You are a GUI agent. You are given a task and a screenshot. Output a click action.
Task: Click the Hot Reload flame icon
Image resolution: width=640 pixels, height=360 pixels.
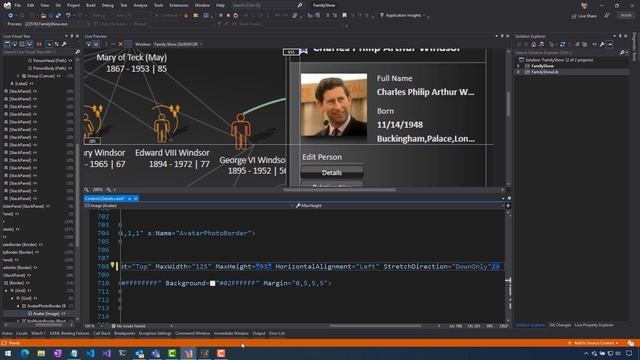pyautogui.click(x=186, y=16)
